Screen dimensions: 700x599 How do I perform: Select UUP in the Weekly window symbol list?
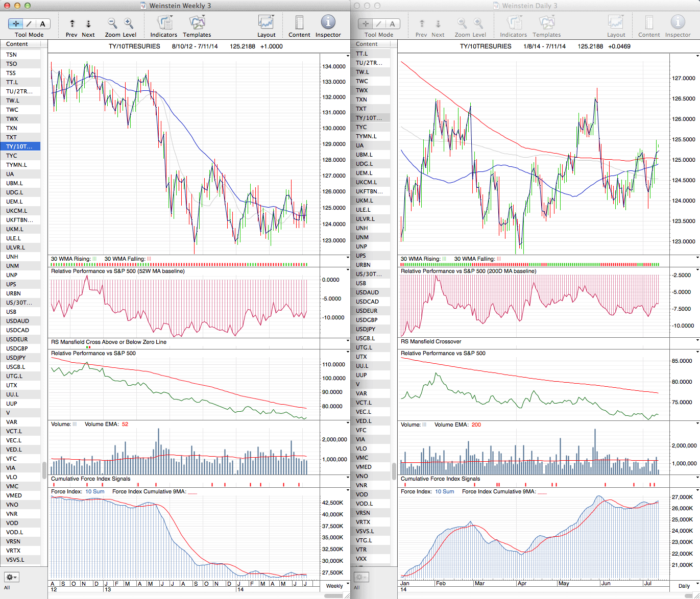coord(12,404)
